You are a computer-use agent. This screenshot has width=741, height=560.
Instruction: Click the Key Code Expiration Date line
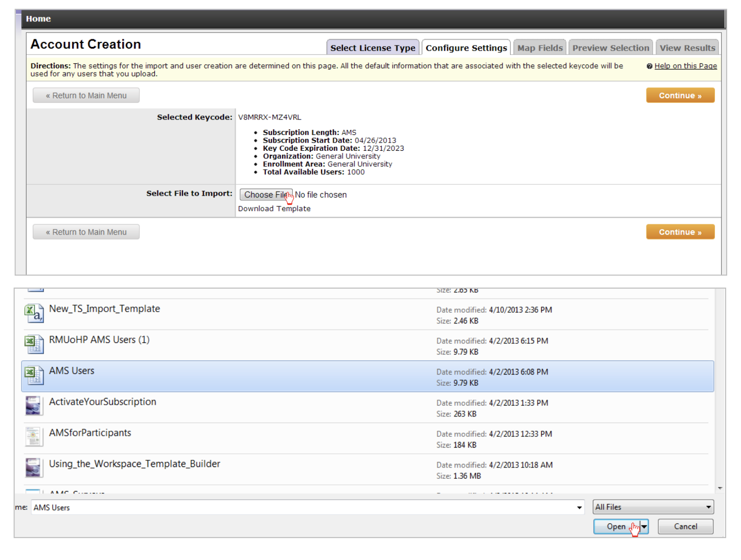(x=333, y=148)
